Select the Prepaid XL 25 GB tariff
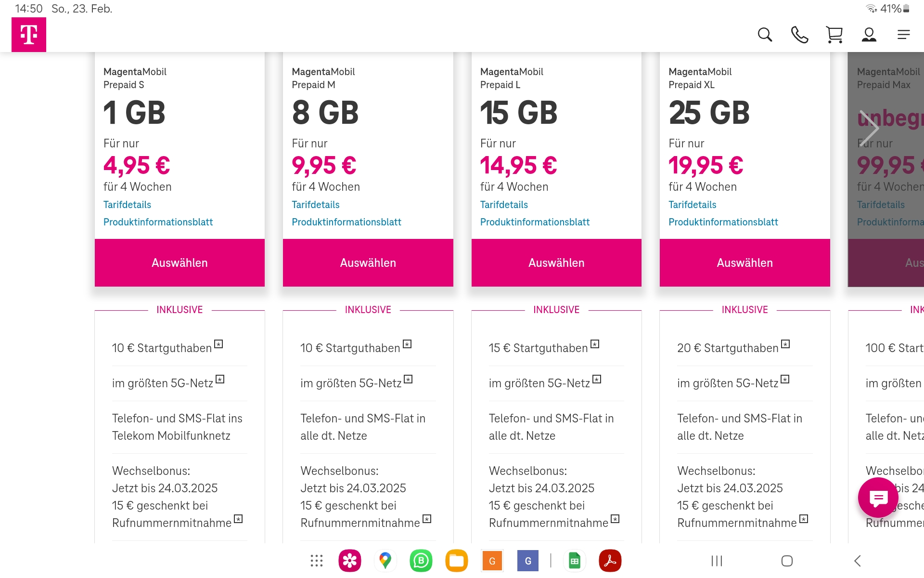Viewport: 924px width, 578px height. (744, 263)
